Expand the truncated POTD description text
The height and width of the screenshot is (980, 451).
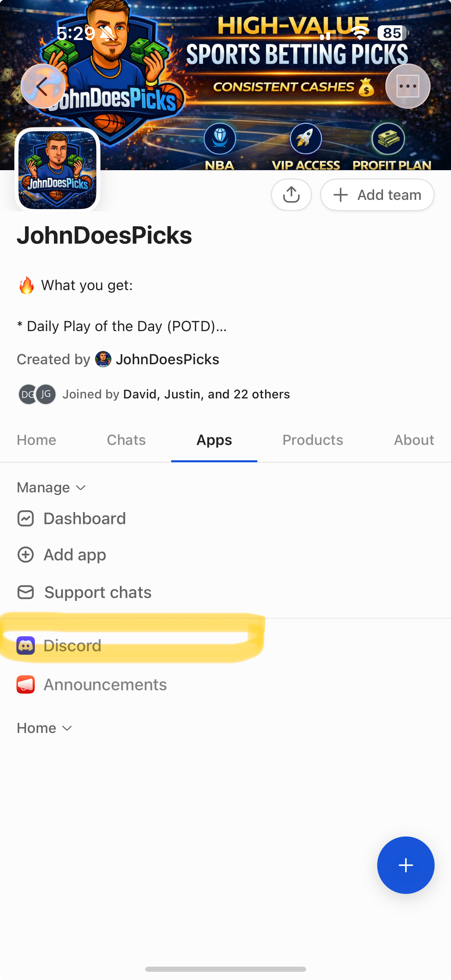[x=122, y=326]
